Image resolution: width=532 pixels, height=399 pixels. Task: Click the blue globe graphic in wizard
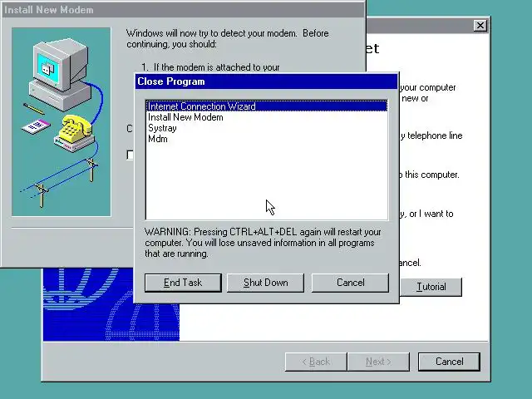tap(111, 304)
